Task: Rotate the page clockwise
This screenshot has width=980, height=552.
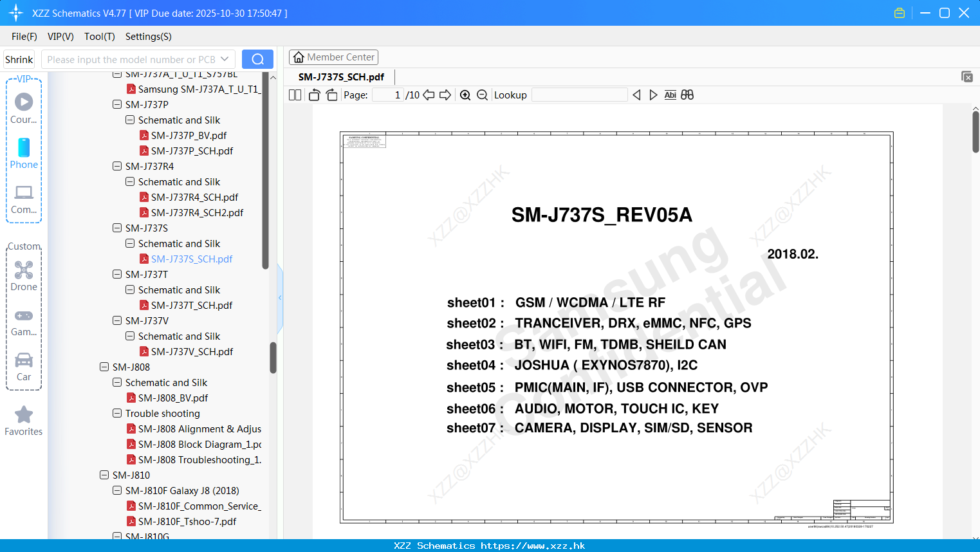Action: (331, 95)
